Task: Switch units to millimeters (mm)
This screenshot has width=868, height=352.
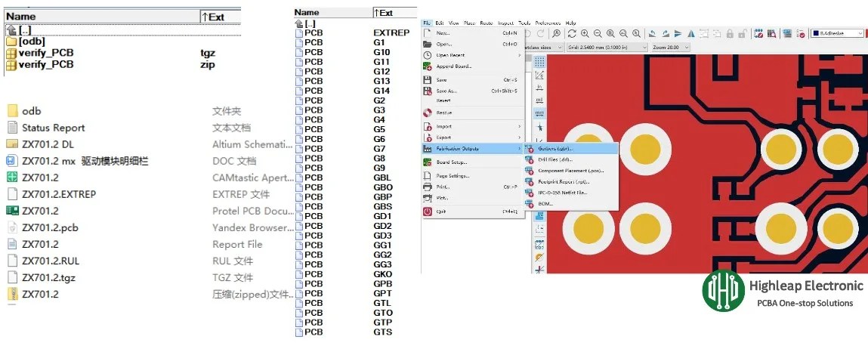Action: coord(539,113)
